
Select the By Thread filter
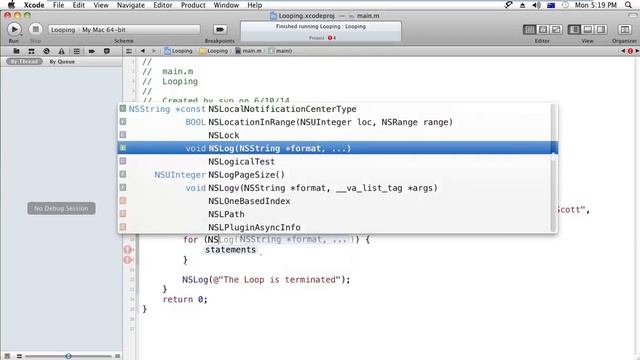tap(24, 62)
